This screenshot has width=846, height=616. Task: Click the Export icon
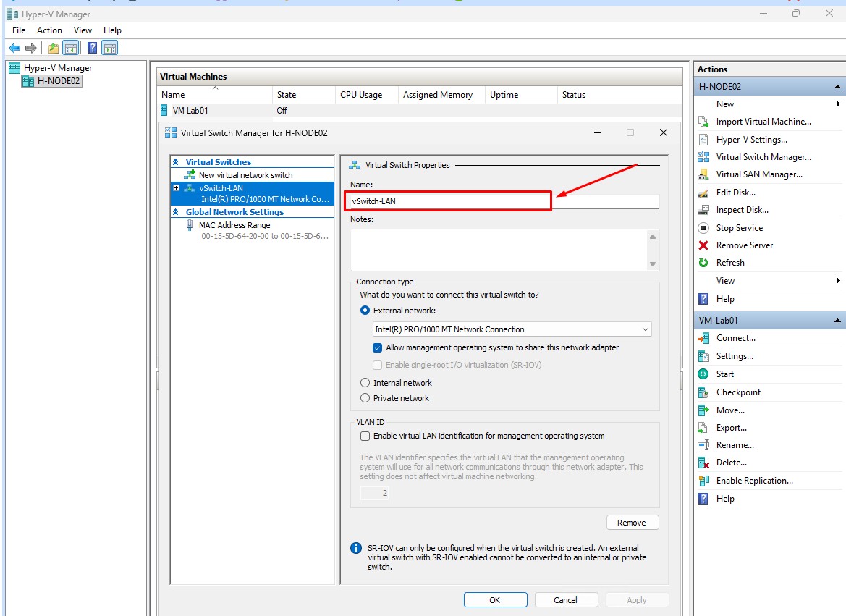pyautogui.click(x=703, y=428)
